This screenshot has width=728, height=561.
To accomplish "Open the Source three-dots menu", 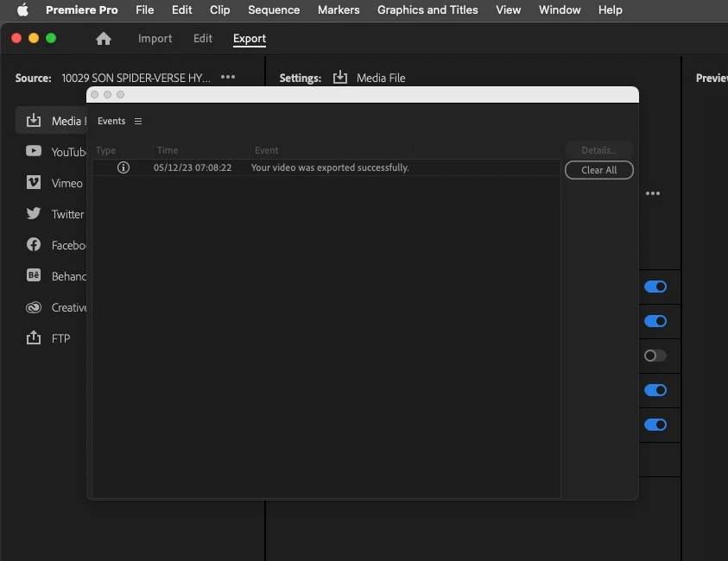I will tap(227, 77).
